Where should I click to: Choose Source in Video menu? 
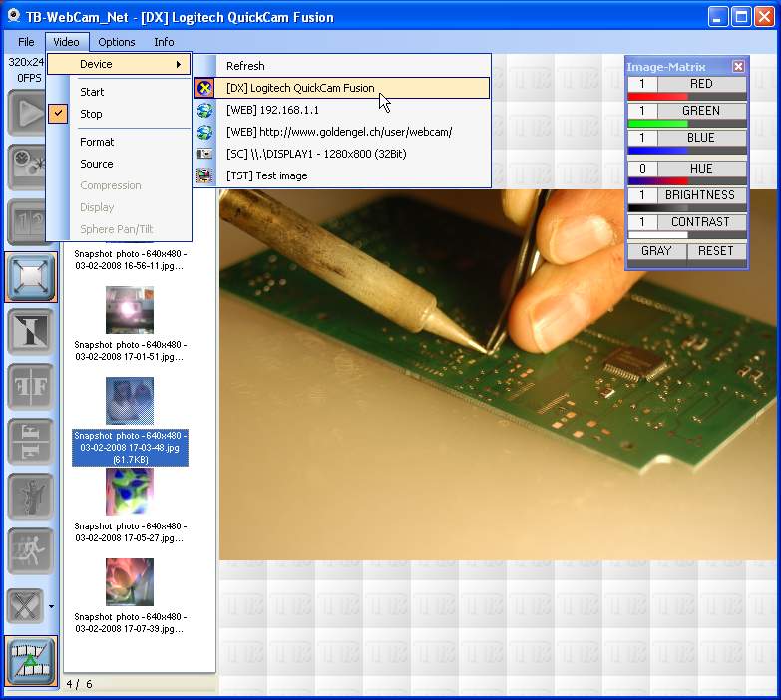coord(119,164)
